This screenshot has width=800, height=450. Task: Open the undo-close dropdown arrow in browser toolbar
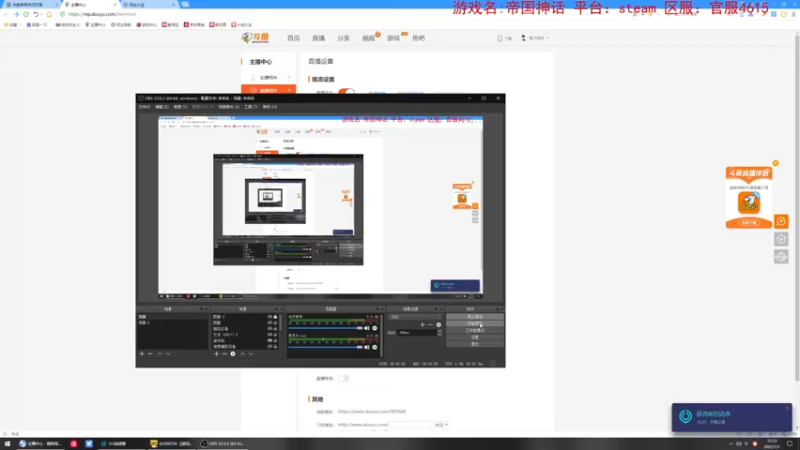(40, 14)
